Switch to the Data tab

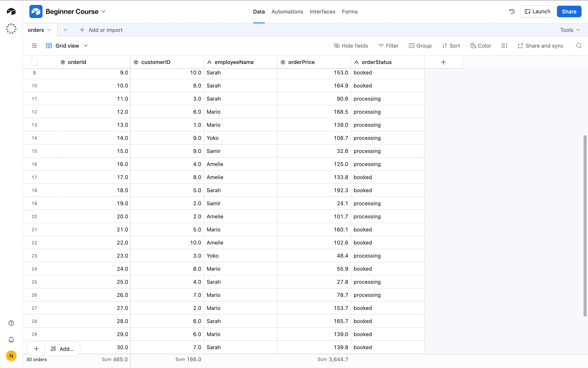click(259, 11)
